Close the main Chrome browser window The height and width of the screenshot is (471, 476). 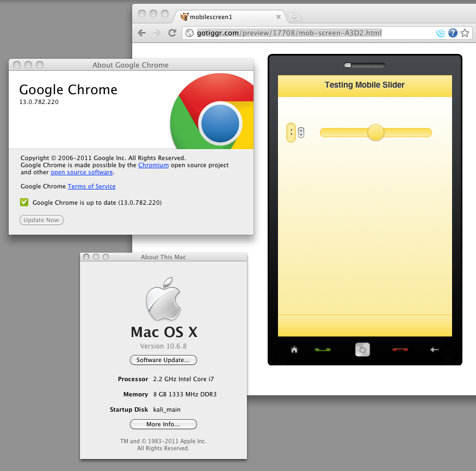[142, 14]
